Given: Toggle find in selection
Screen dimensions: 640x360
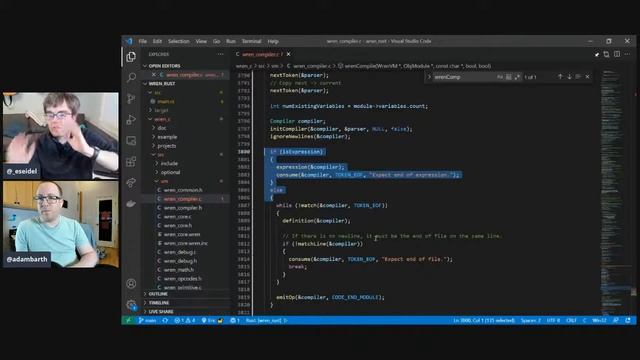Looking at the screenshot, I should [x=578, y=77].
